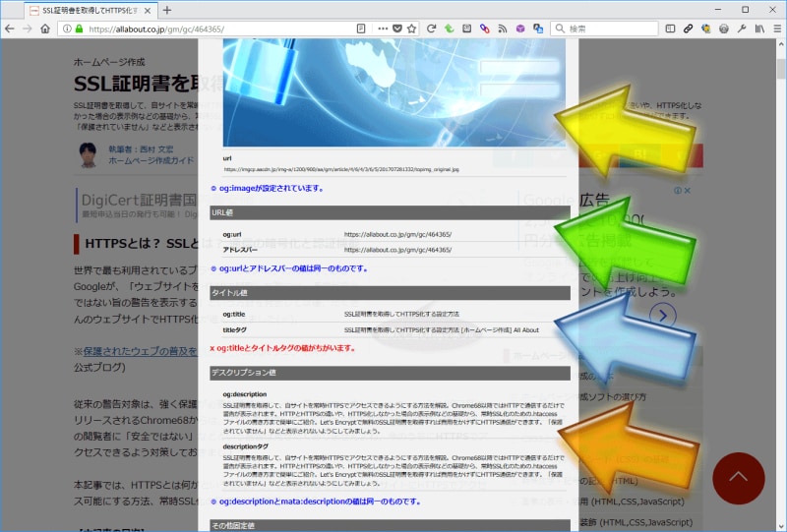Click the og:title value text
Image resolution: width=787 pixels, height=532 pixels.
[x=401, y=314]
